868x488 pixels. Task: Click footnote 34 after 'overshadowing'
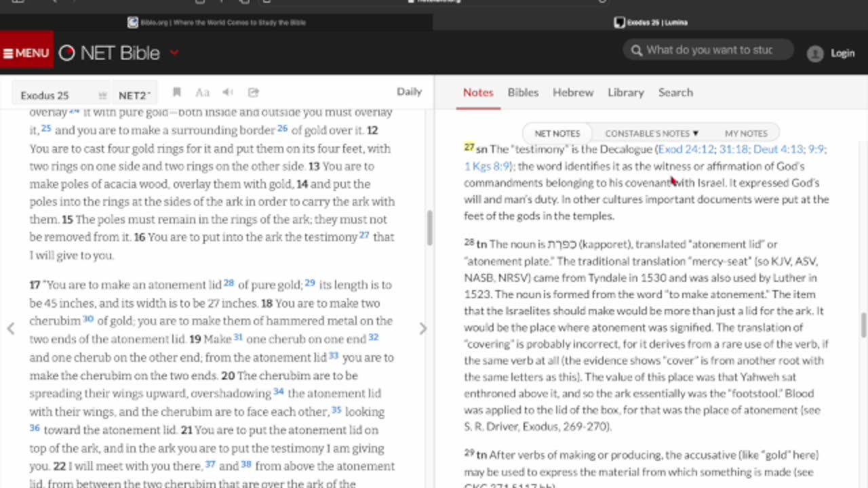(x=279, y=392)
